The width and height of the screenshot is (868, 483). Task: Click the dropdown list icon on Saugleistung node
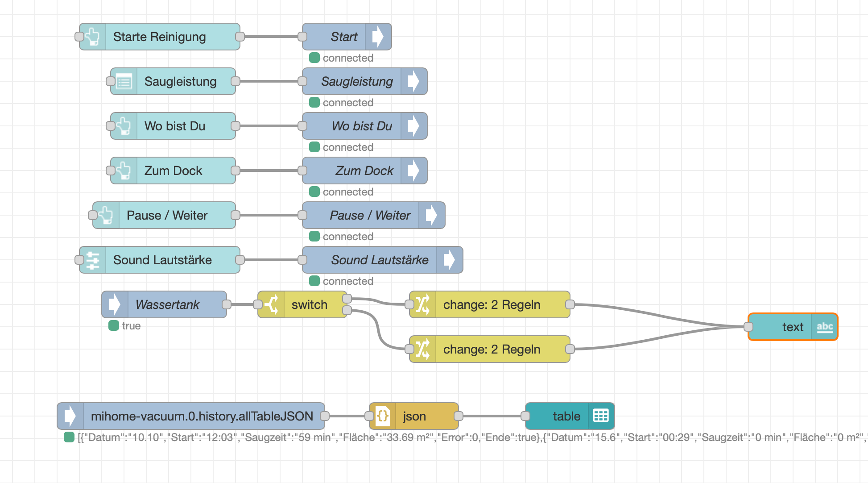[x=124, y=82]
